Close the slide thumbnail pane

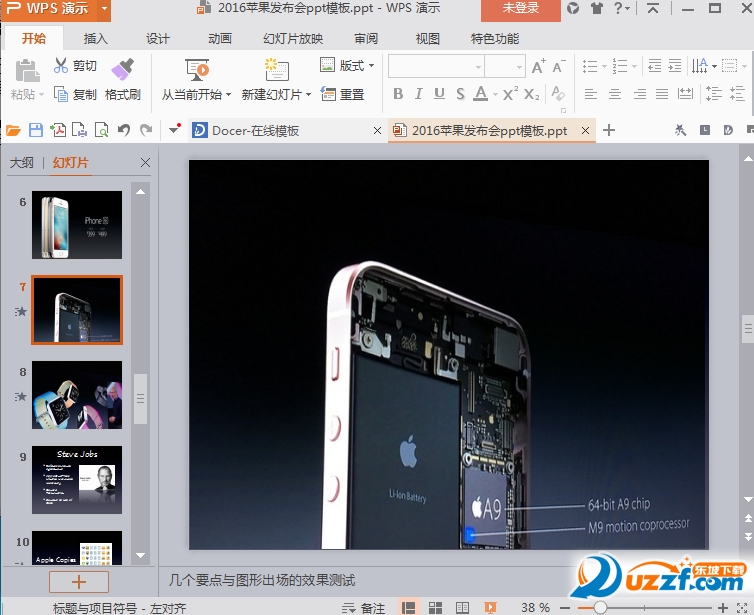pos(145,163)
